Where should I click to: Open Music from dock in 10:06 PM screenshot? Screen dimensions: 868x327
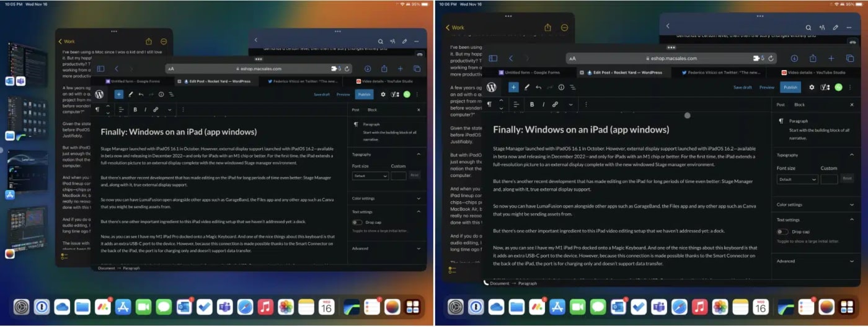pyautogui.click(x=699, y=307)
